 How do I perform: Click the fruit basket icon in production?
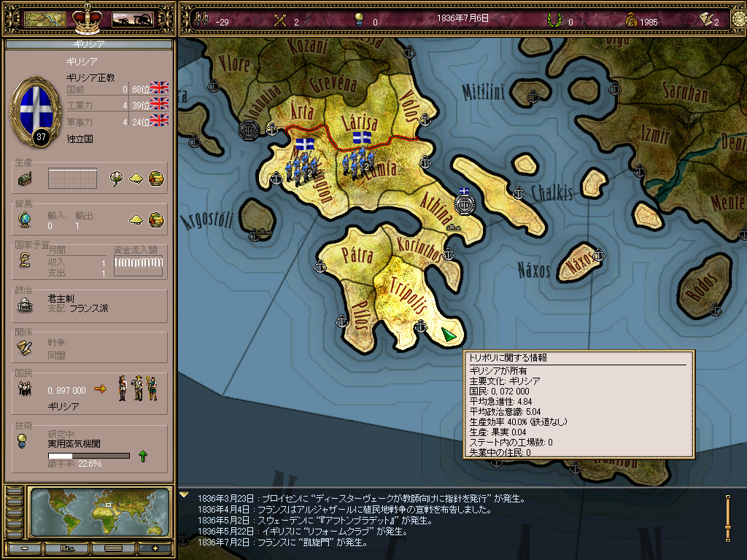156,178
